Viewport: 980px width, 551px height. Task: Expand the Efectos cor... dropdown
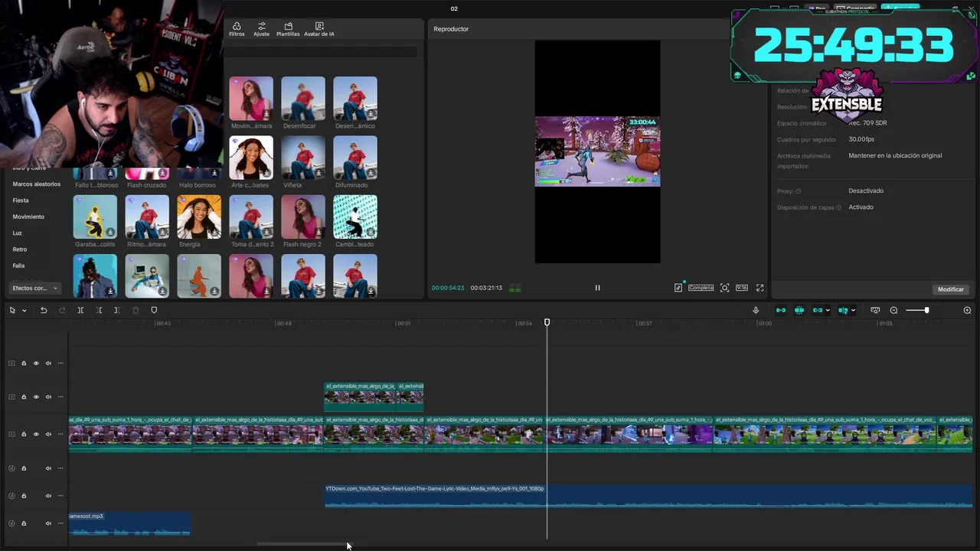tap(35, 289)
